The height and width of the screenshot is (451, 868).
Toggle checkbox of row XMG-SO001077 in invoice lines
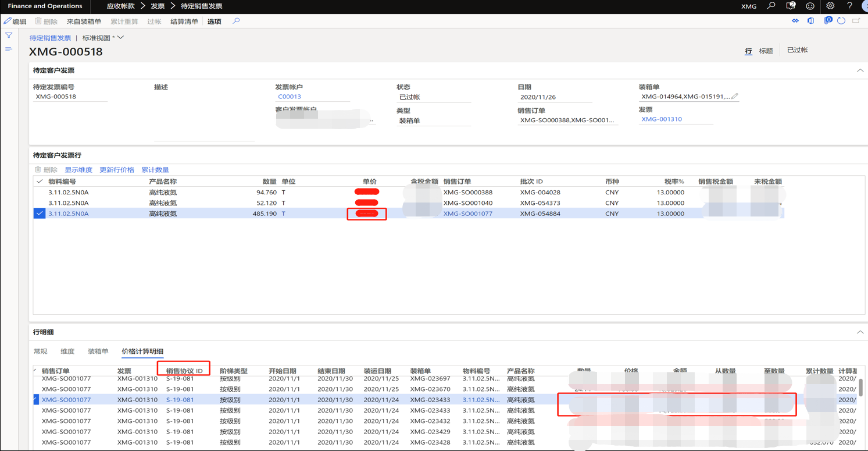(40, 214)
